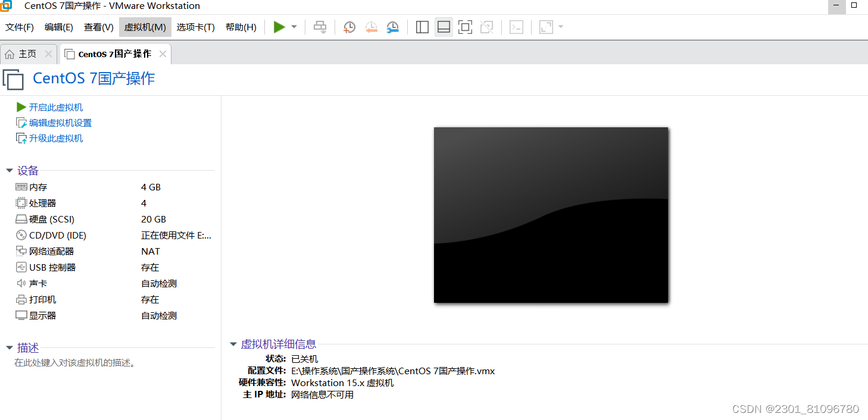Select the 硬盘 (SCSI) device row
This screenshot has width=868, height=420.
114,219
